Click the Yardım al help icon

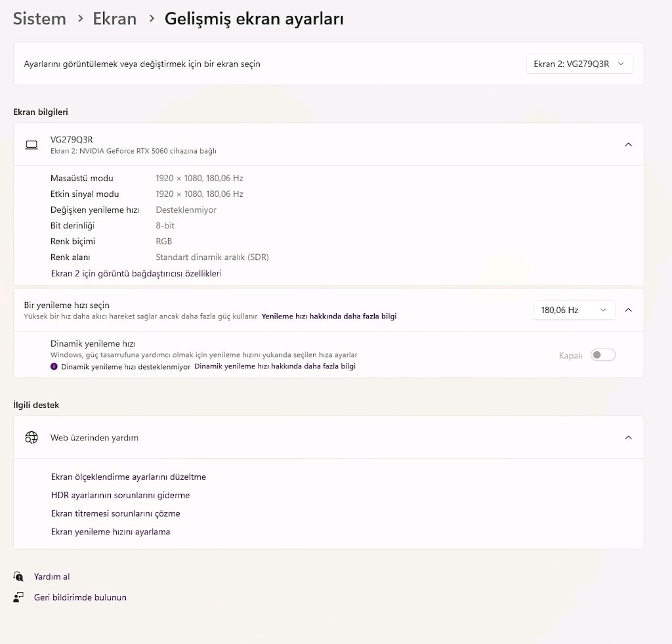click(x=18, y=576)
